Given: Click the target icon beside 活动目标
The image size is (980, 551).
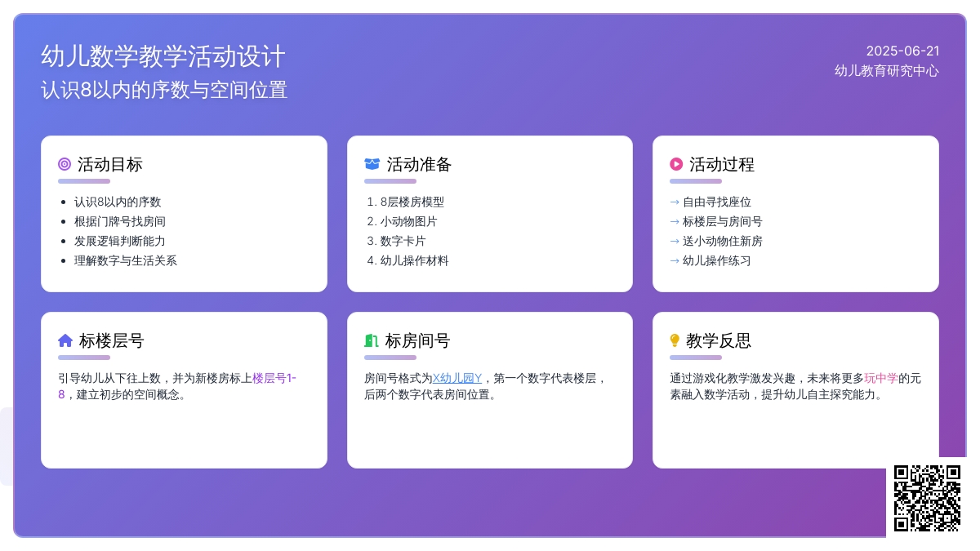Looking at the screenshot, I should tap(65, 164).
